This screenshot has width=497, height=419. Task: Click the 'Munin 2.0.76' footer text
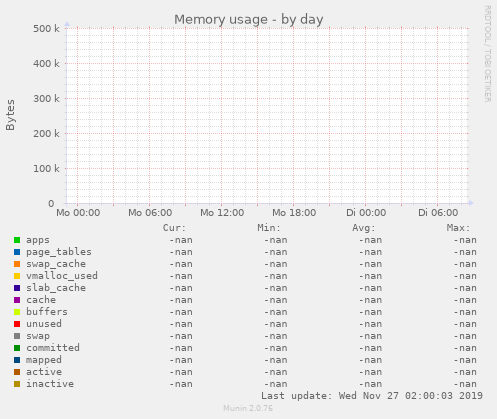point(248,408)
